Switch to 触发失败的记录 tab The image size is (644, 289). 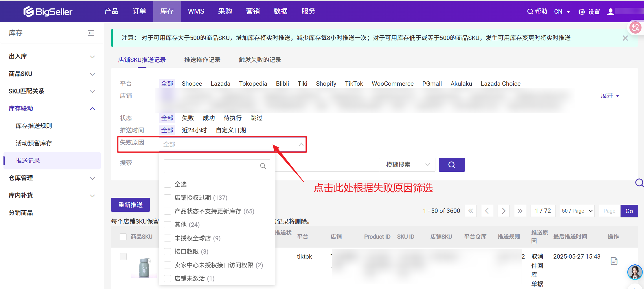(x=260, y=60)
